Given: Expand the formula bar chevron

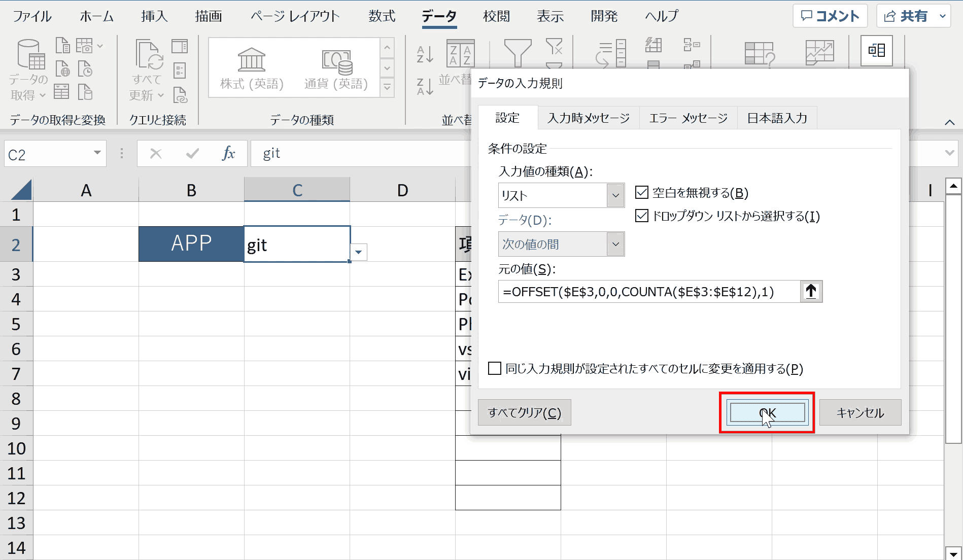Looking at the screenshot, I should (950, 153).
